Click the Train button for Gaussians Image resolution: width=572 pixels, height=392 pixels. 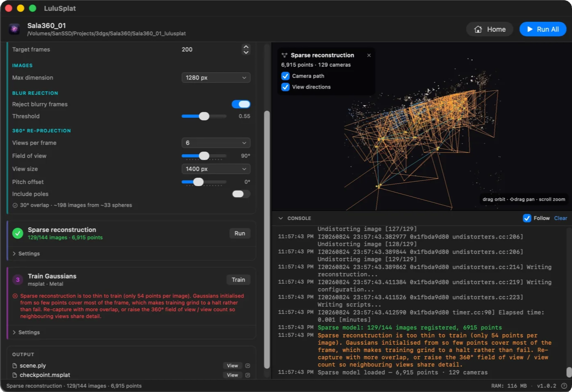coord(238,280)
